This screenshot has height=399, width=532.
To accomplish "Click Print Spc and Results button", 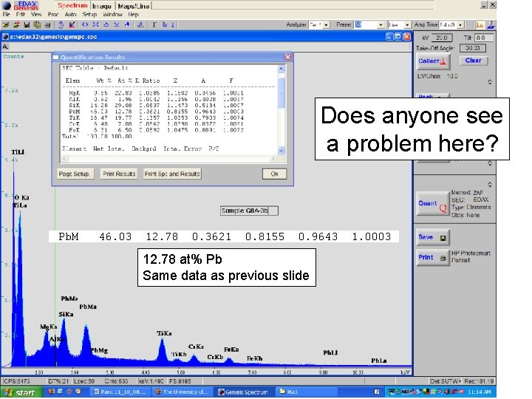I will 172,174.
